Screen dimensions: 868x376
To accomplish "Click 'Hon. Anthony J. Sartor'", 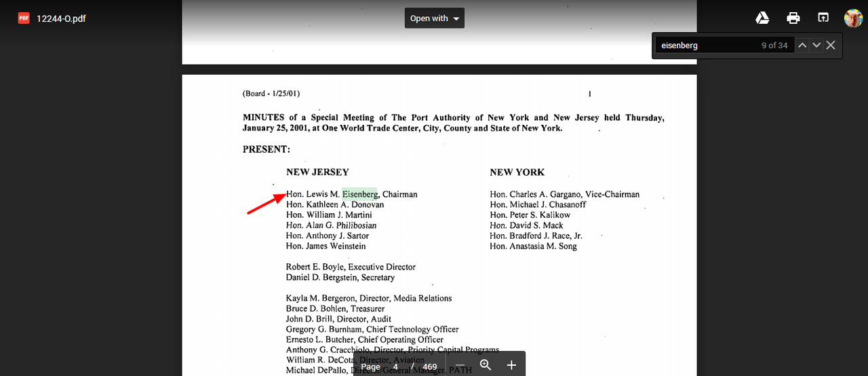I will [328, 236].
